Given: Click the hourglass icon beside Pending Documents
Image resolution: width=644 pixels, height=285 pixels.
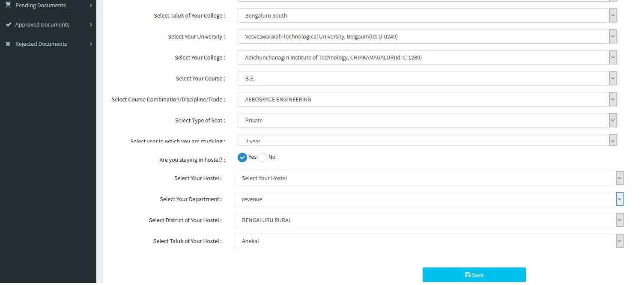Looking at the screenshot, I should [8, 5].
